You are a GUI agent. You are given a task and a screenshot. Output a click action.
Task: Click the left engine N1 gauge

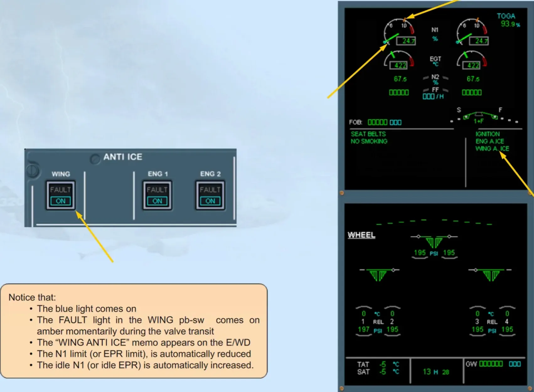tap(400, 33)
